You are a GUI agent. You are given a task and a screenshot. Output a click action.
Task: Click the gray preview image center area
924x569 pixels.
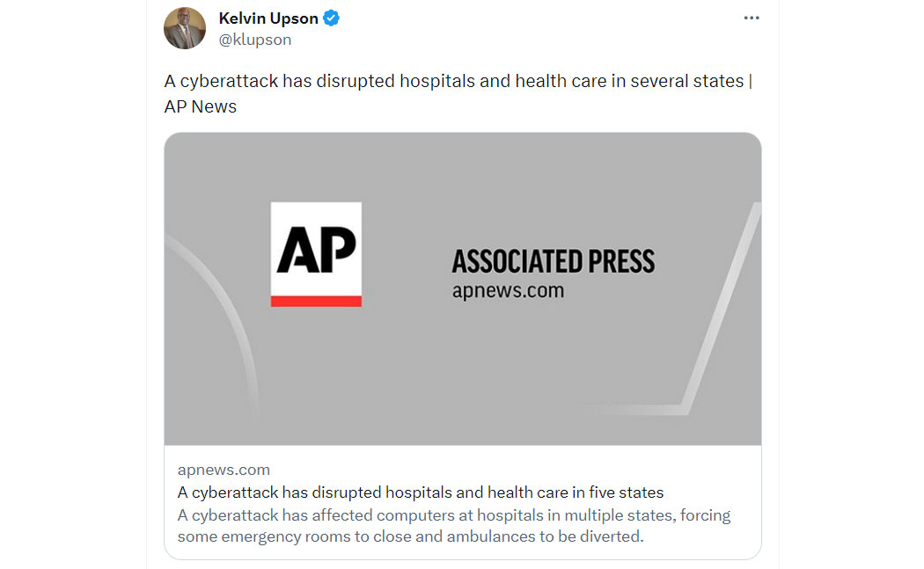click(463, 288)
